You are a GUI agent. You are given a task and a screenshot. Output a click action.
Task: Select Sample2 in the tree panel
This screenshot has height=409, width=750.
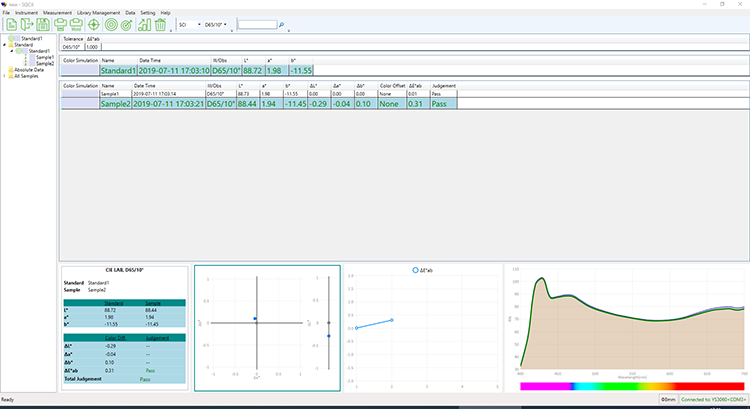click(x=44, y=63)
